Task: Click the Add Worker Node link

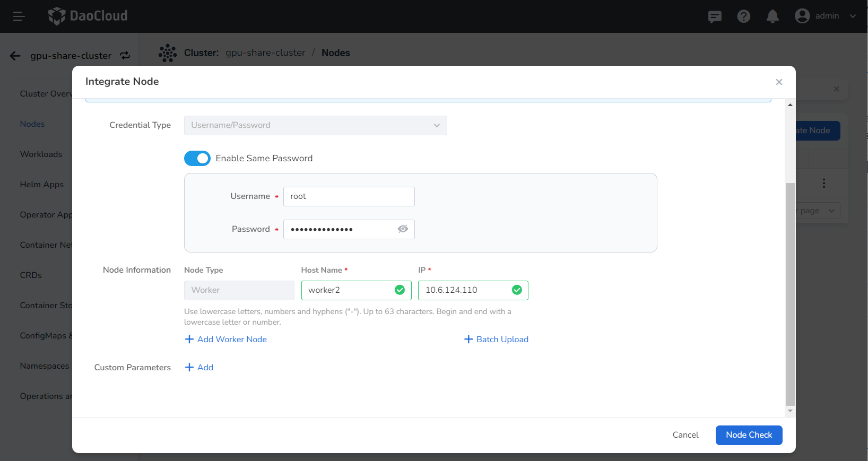Action: pyautogui.click(x=226, y=340)
